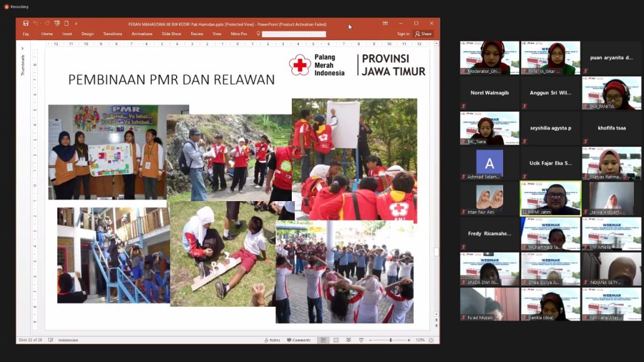The width and height of the screenshot is (644, 362).
Task: Click the Tell me search box
Action: tap(294, 34)
